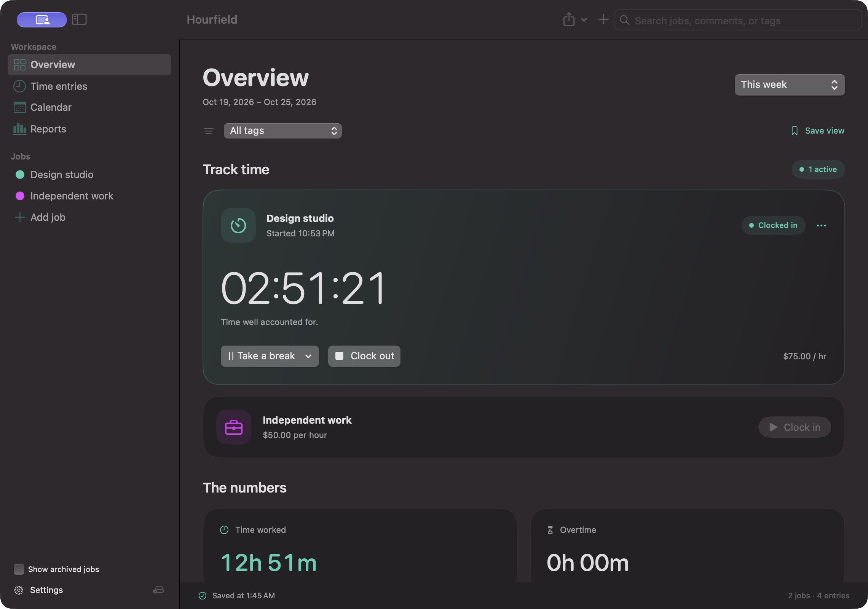Image resolution: width=868 pixels, height=609 pixels.
Task: Select the Independent work job
Action: click(x=89, y=196)
